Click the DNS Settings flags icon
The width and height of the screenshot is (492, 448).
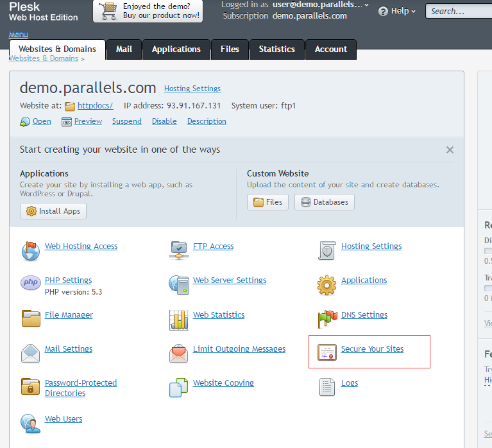tap(327, 319)
